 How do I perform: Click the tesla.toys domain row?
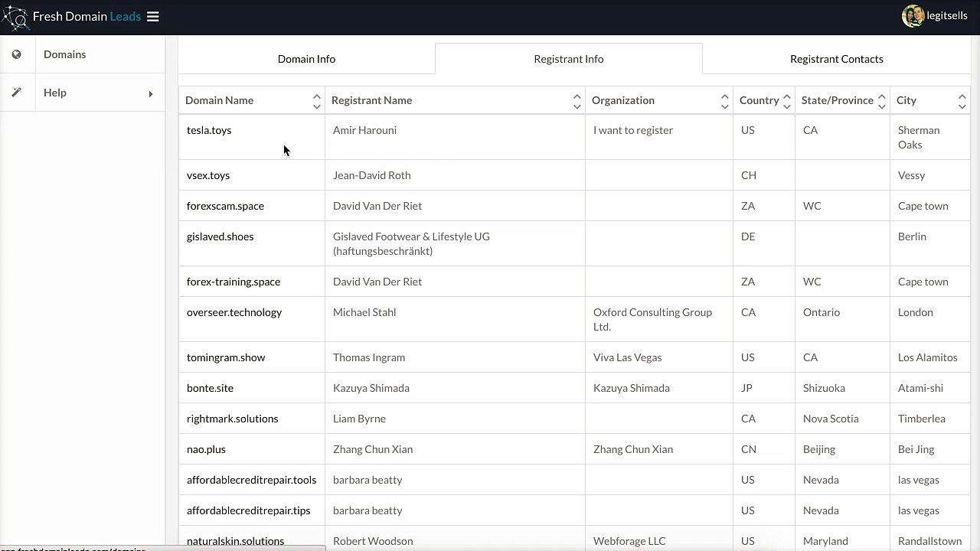coord(574,137)
